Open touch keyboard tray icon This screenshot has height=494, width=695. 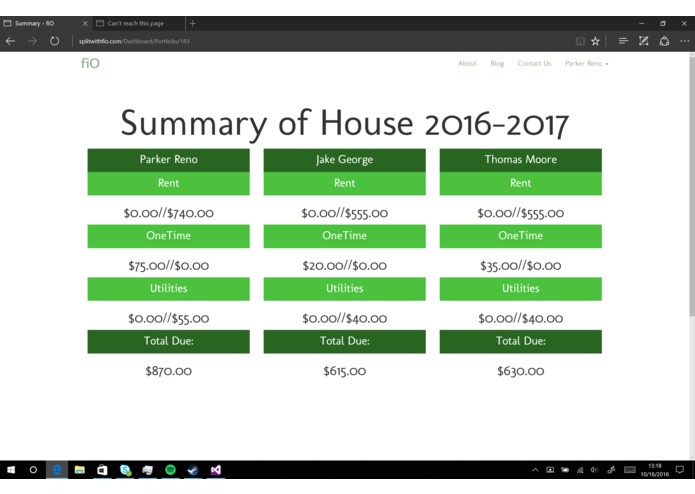[630, 470]
